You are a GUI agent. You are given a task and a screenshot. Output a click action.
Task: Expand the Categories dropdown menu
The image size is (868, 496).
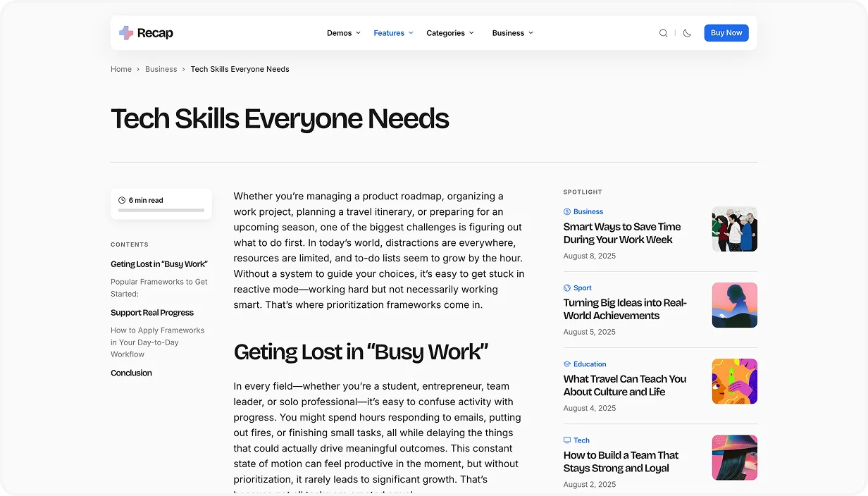click(449, 33)
